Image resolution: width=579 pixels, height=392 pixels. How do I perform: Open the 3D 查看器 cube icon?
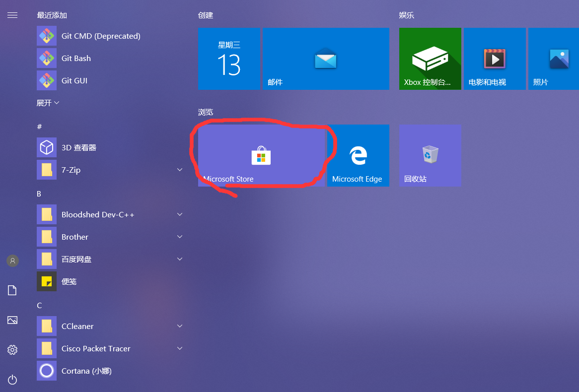tap(47, 147)
